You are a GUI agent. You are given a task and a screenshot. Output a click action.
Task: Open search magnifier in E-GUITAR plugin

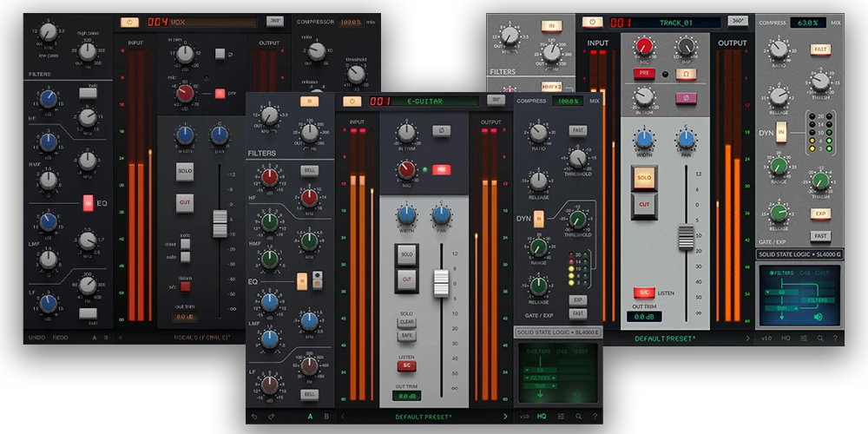click(578, 417)
